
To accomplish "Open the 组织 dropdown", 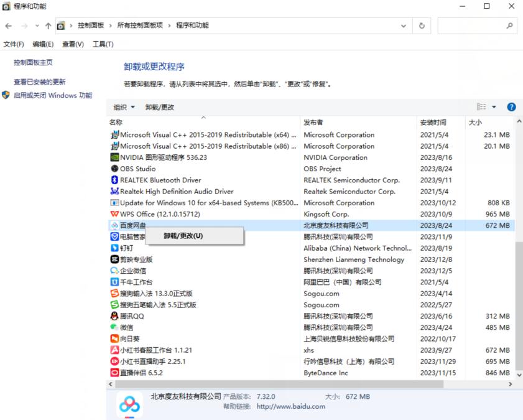I will tap(124, 107).
